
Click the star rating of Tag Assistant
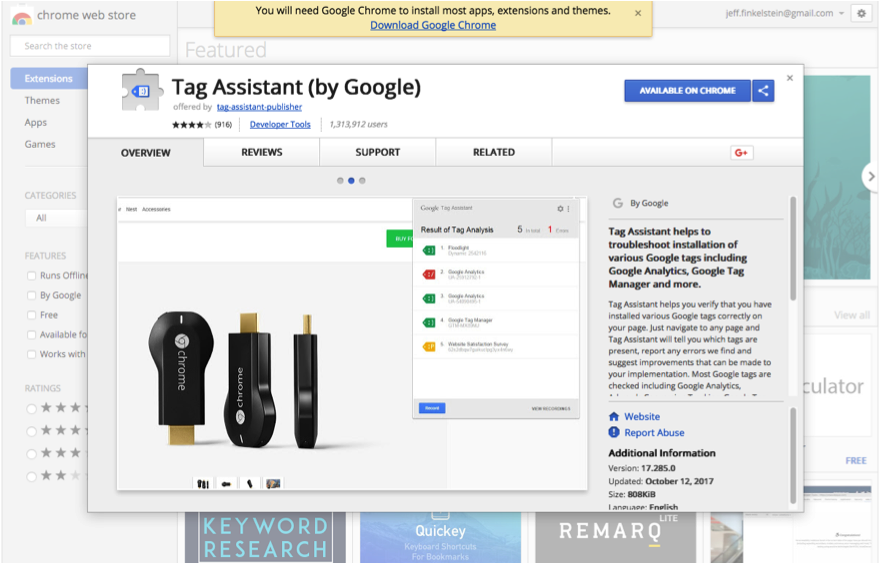191,125
